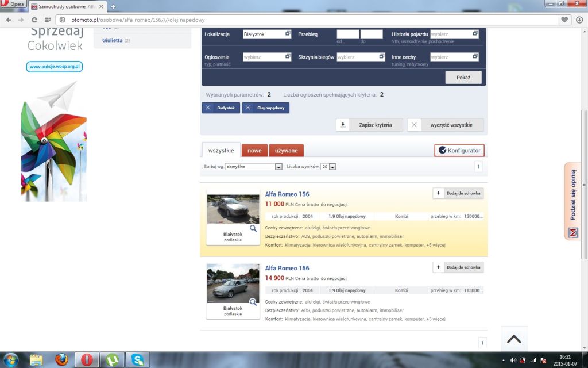Select the wszystkie tab
Image resolution: width=588 pixels, height=368 pixels.
221,150
